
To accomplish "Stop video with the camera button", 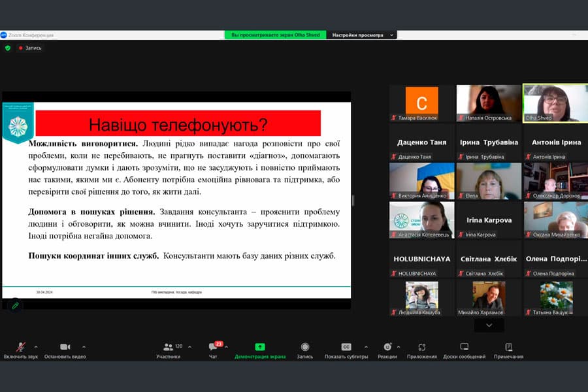I will click(65, 347).
